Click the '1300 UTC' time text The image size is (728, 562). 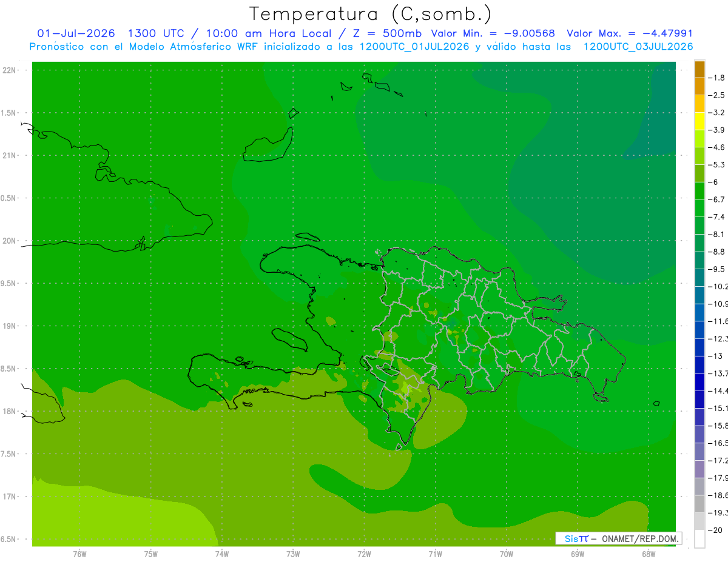pos(156,33)
